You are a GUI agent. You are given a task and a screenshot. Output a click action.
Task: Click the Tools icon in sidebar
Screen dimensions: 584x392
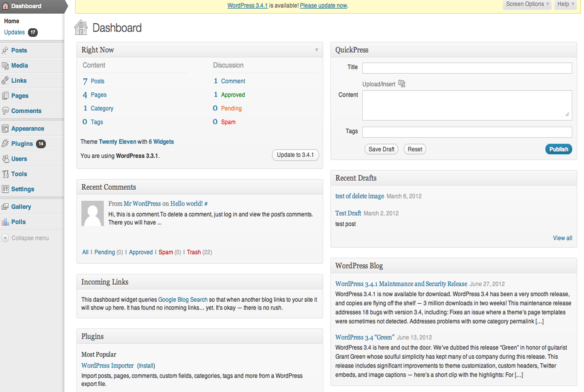point(5,174)
